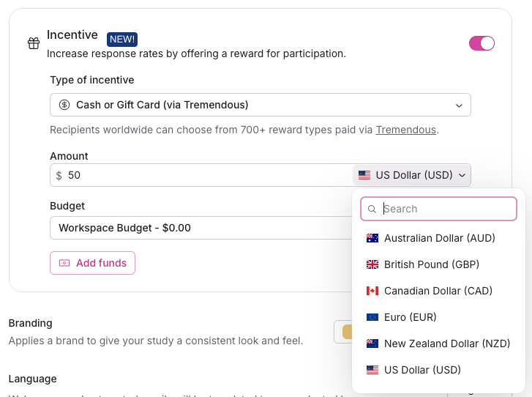Image resolution: width=532 pixels, height=397 pixels.
Task: Click the dollar coin icon in incentive type
Action: point(64,105)
